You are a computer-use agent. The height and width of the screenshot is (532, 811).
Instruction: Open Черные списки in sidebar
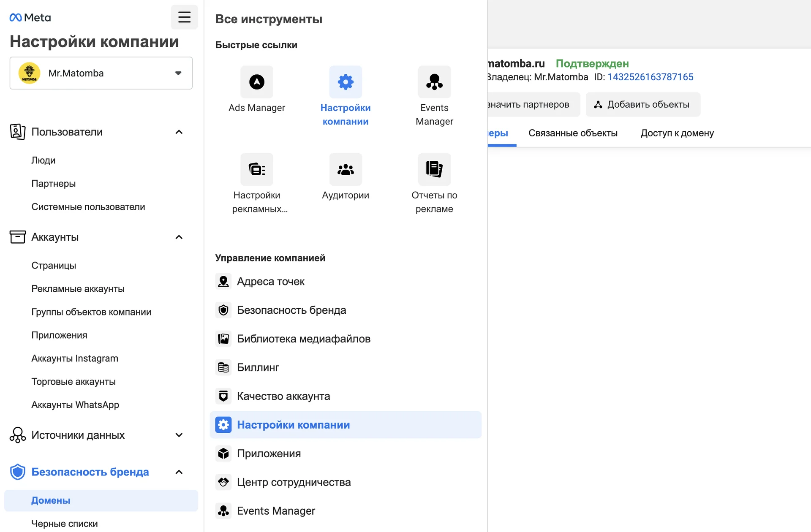pos(65,524)
